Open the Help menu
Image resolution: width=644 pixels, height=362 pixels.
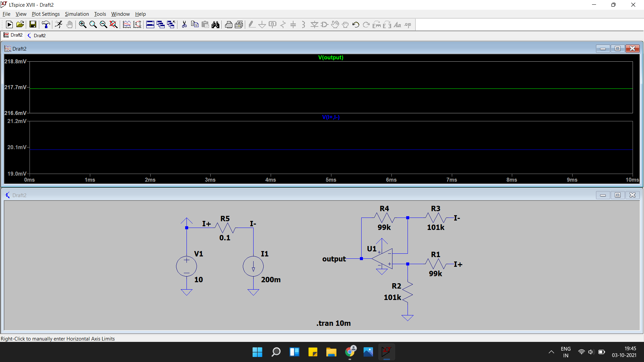(x=141, y=14)
